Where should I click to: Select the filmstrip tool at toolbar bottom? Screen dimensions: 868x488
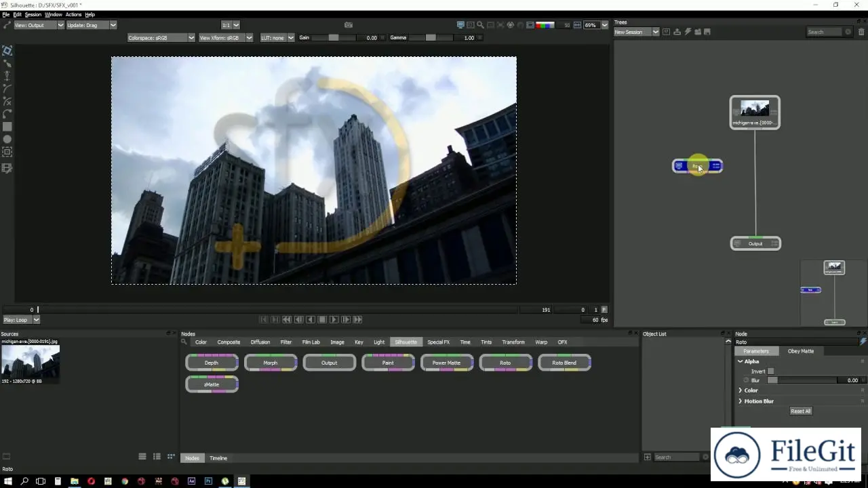(x=7, y=168)
